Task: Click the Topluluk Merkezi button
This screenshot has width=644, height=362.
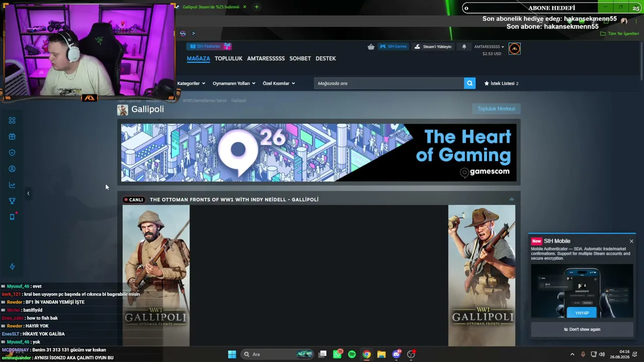Action: [x=496, y=109]
